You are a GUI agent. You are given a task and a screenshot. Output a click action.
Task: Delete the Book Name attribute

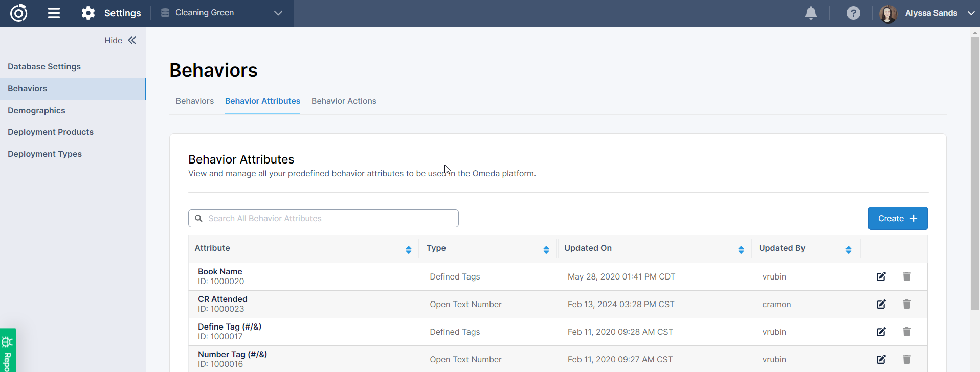906,276
